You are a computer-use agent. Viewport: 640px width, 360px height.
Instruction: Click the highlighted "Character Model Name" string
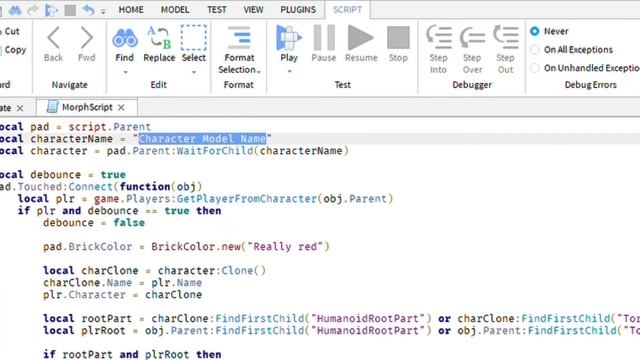click(x=202, y=139)
